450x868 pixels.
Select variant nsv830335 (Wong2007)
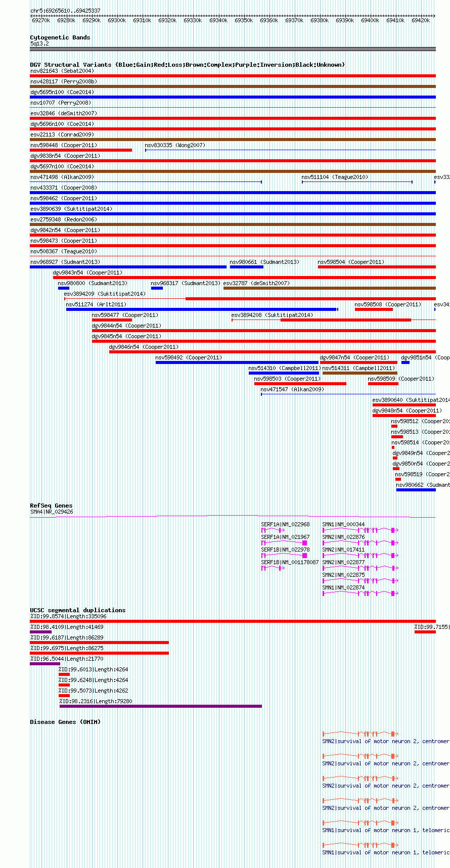290,150
